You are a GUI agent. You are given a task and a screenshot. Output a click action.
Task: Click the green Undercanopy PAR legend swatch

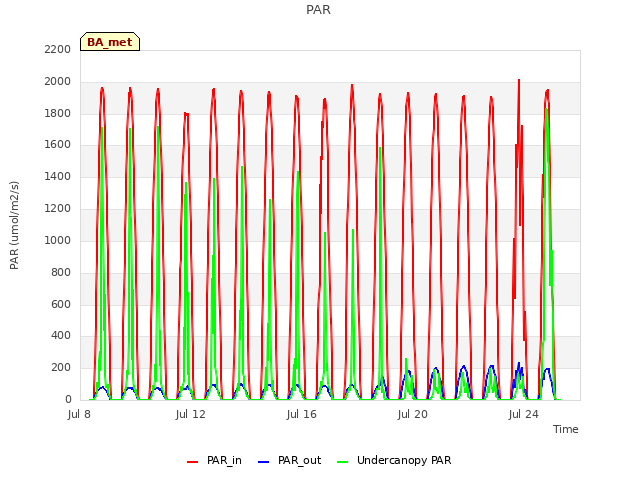[343, 462]
